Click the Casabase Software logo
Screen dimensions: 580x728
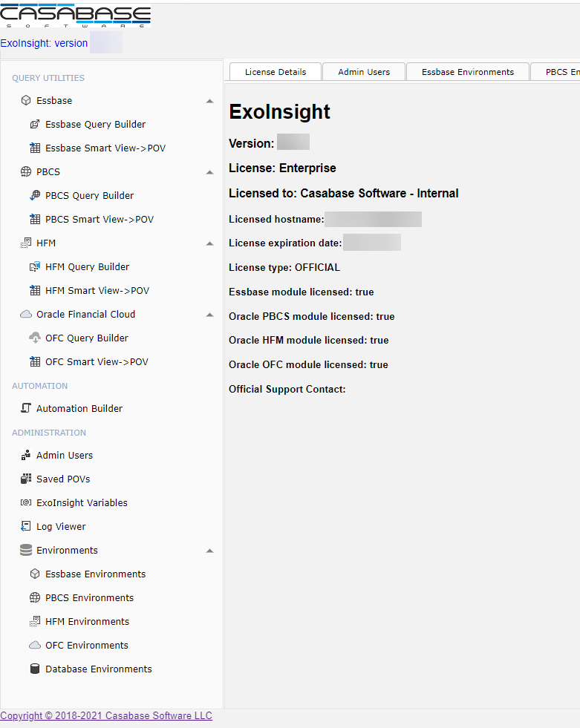point(75,16)
